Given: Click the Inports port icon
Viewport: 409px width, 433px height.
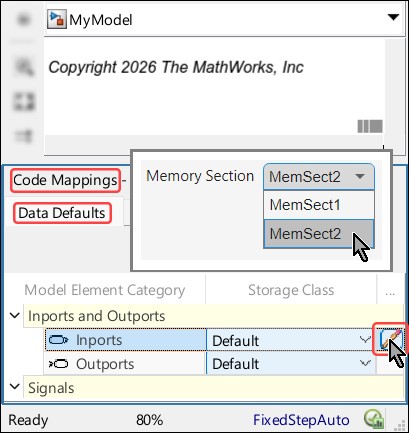Looking at the screenshot, I should point(59,340).
